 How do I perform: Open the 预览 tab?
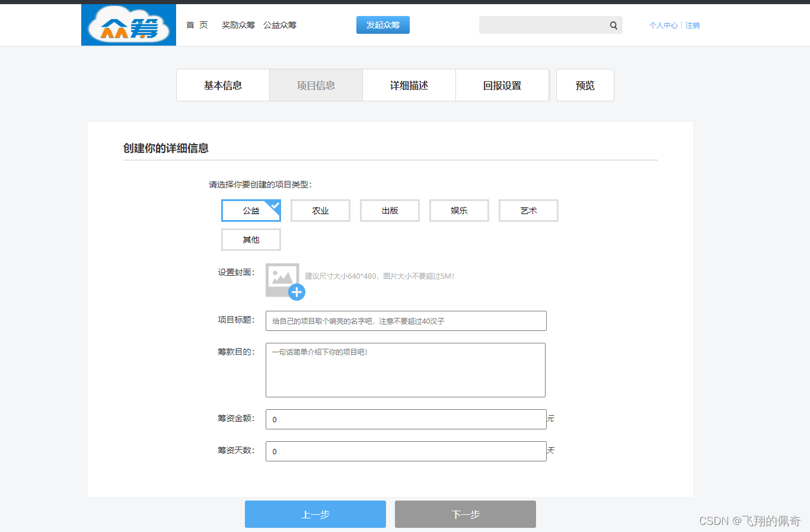tap(585, 85)
